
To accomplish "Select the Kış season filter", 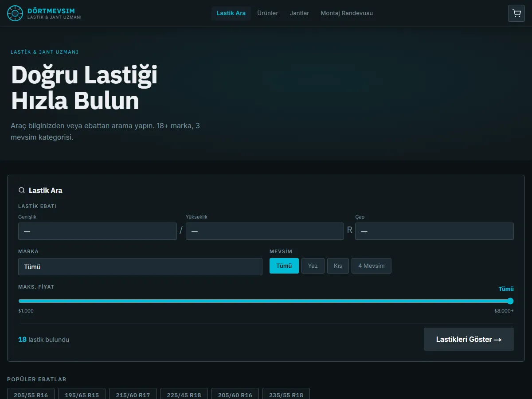I will coord(338,266).
